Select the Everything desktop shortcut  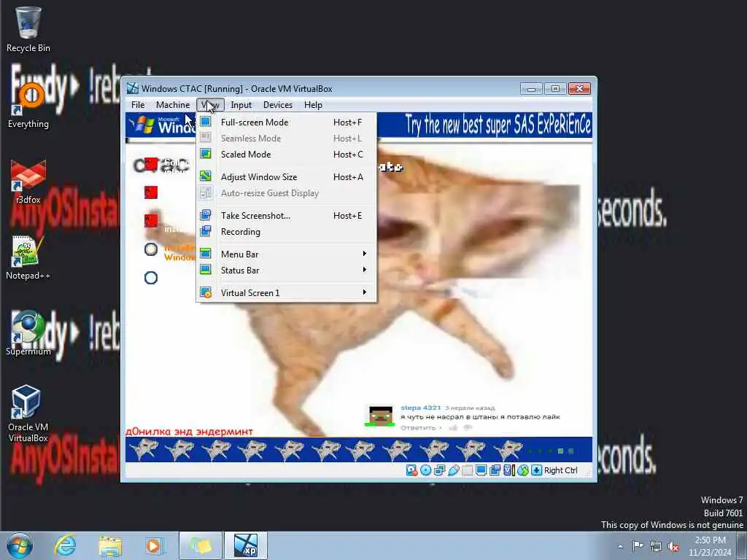(28, 106)
